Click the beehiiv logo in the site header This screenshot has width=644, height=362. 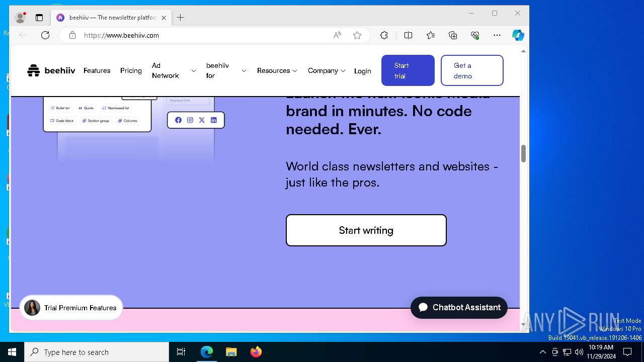(51, 70)
